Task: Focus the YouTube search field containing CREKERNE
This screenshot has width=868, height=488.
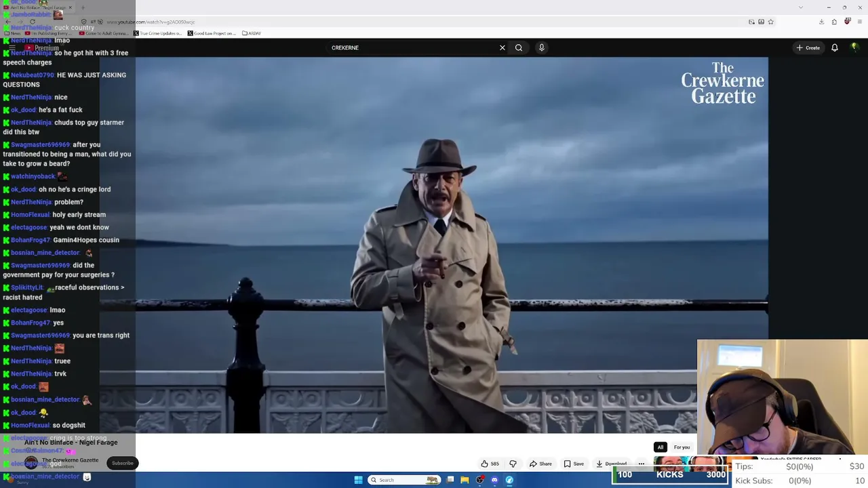Action: pyautogui.click(x=412, y=47)
